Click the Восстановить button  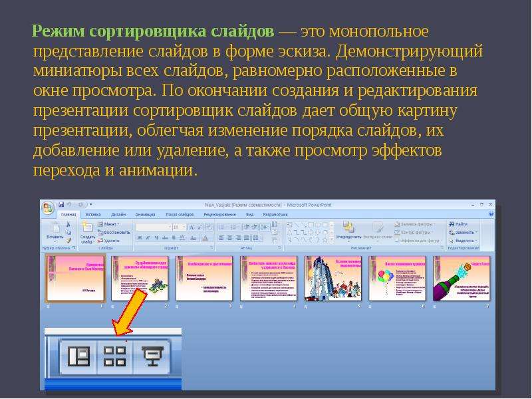(114, 232)
